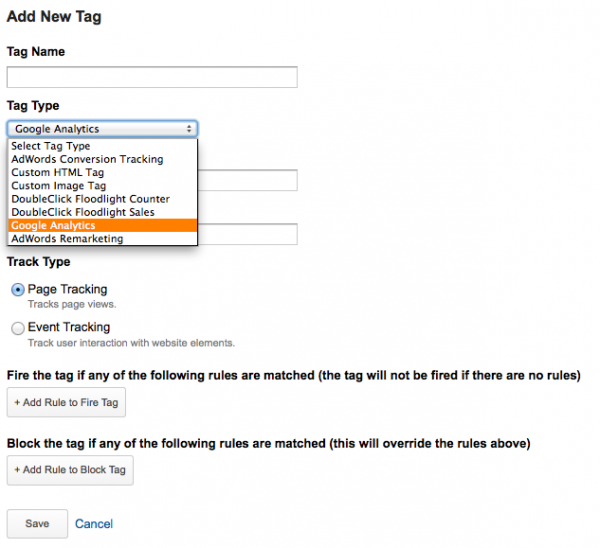Focus the partially hidden field behind AdWords Conversion
This screenshot has width=600, height=548.
[248, 180]
